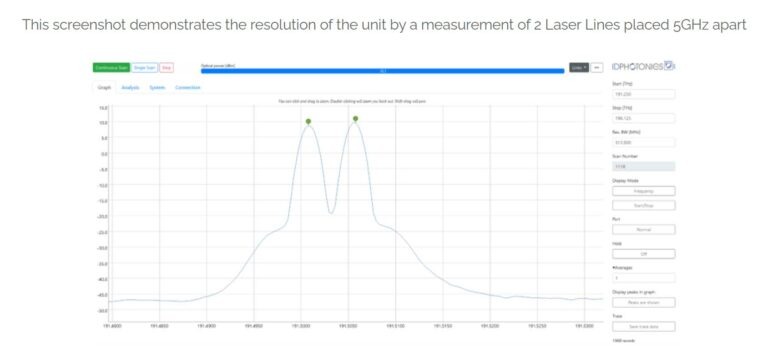Open the three-dots more options button
Viewport: 768px width, 361px height.
click(x=596, y=68)
